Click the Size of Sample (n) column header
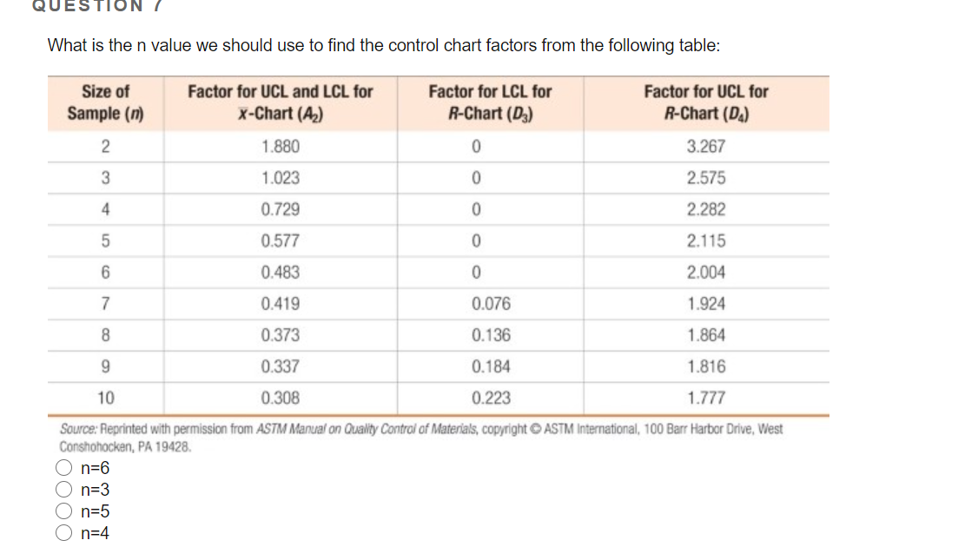This screenshot has height=560, width=978. click(x=104, y=102)
